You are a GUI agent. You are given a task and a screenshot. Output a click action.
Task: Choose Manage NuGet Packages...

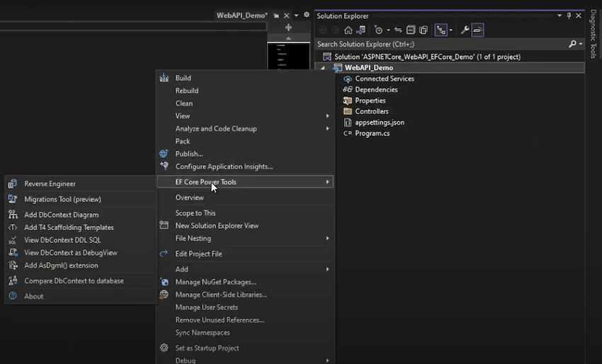click(x=245, y=283)
